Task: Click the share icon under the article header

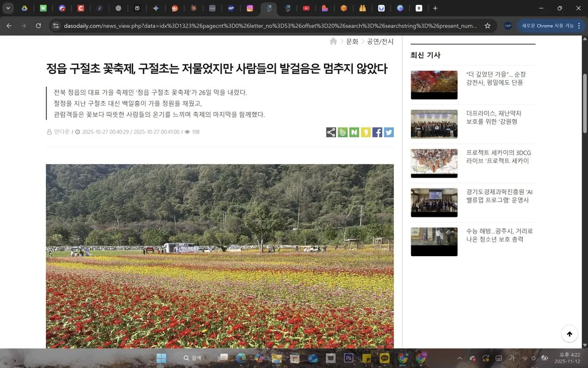Action: (331, 132)
